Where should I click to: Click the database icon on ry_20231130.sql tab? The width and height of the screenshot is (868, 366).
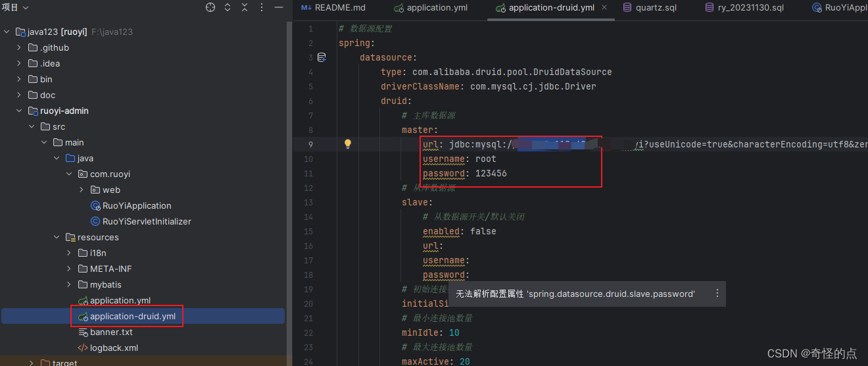[710, 8]
